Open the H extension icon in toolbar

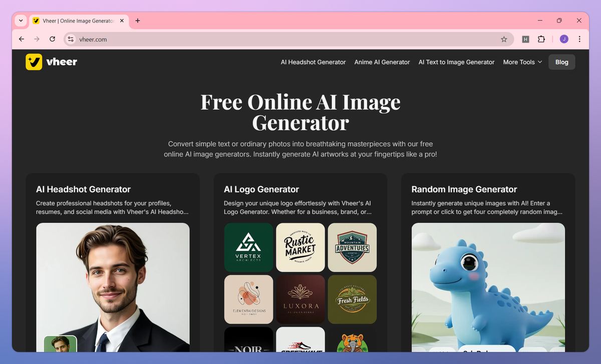pyautogui.click(x=525, y=39)
